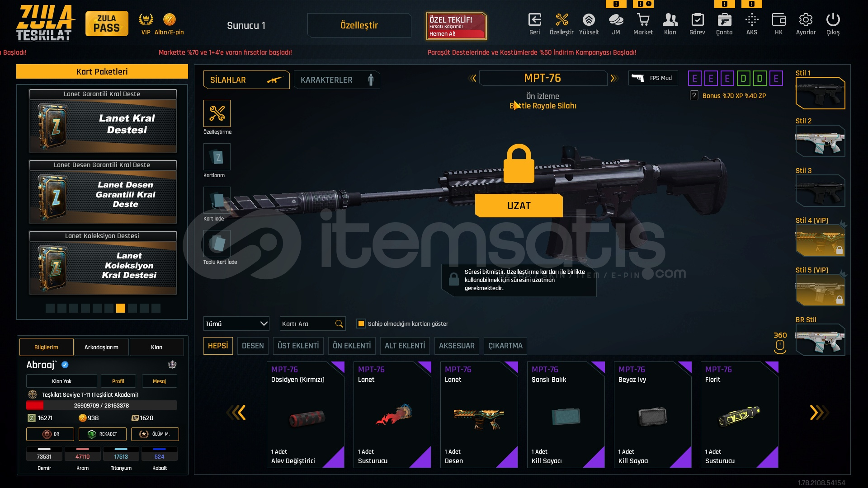The image size is (868, 488).
Task: Switch to the KARAKTERLER tab
Action: 337,80
